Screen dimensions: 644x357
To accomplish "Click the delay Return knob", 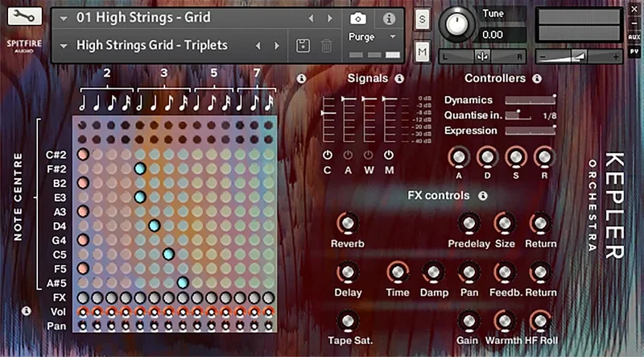I will point(540,272).
